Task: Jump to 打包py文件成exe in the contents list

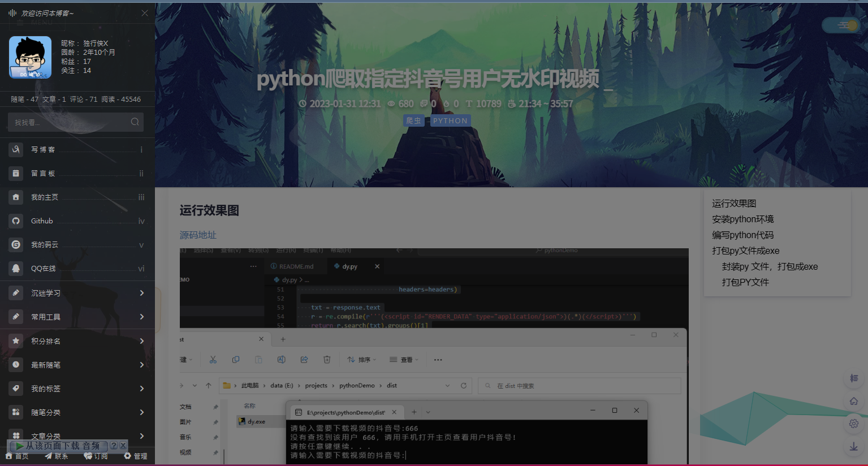Action: pyautogui.click(x=745, y=251)
